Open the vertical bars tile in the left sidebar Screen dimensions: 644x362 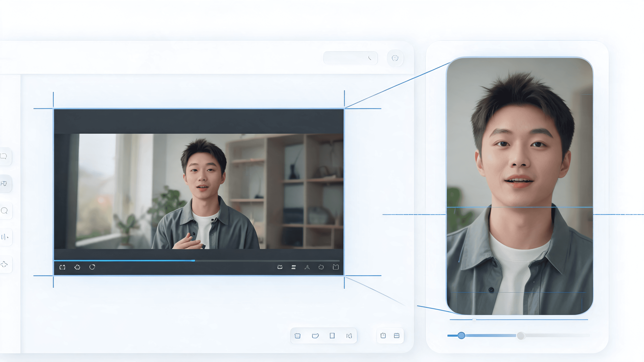(x=4, y=237)
